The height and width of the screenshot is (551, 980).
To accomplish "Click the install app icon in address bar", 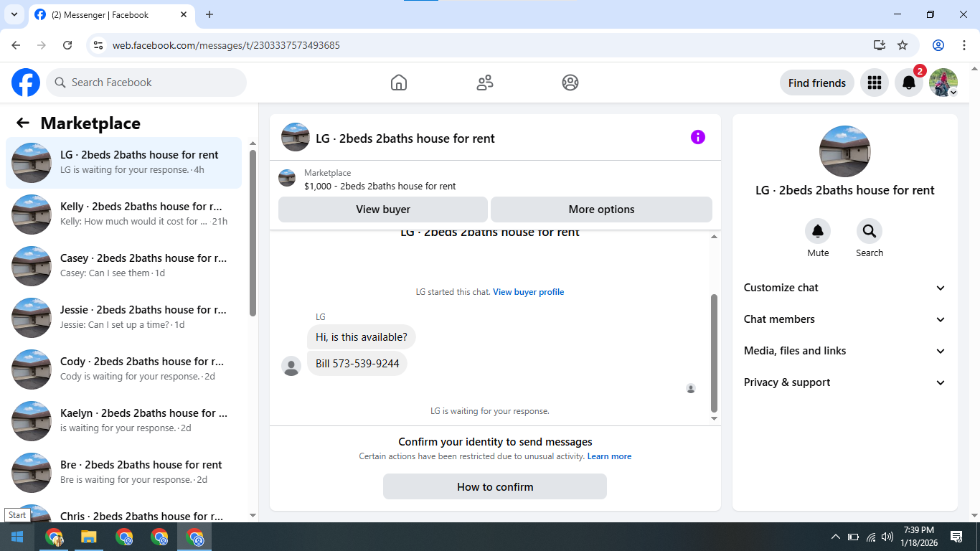I will pos(880,45).
